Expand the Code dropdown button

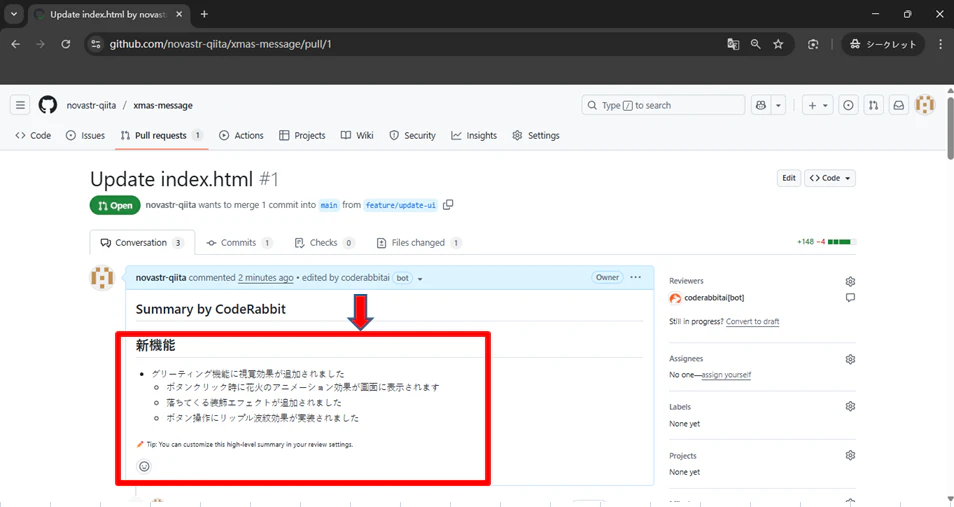point(830,178)
